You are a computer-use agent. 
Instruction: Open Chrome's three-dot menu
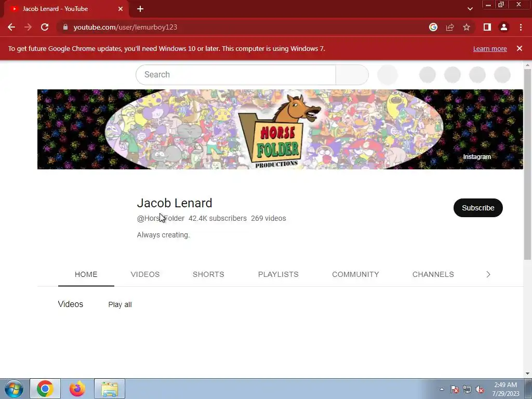521,27
